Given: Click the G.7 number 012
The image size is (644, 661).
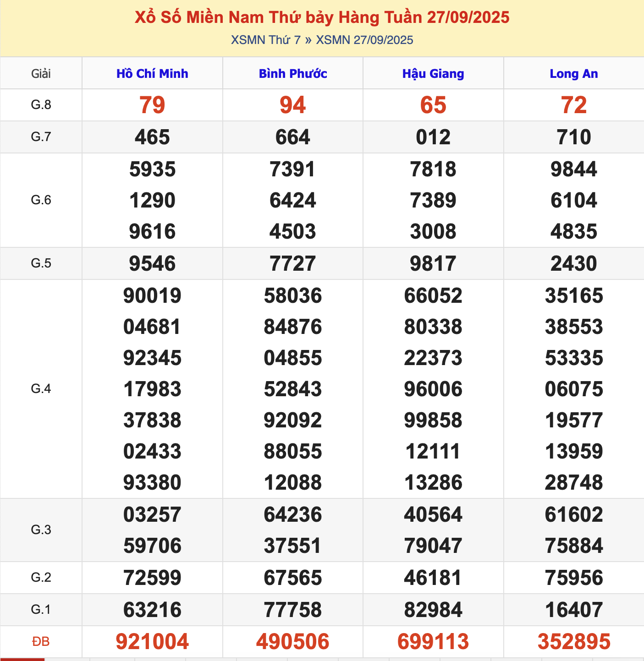Looking at the screenshot, I should [x=433, y=137].
